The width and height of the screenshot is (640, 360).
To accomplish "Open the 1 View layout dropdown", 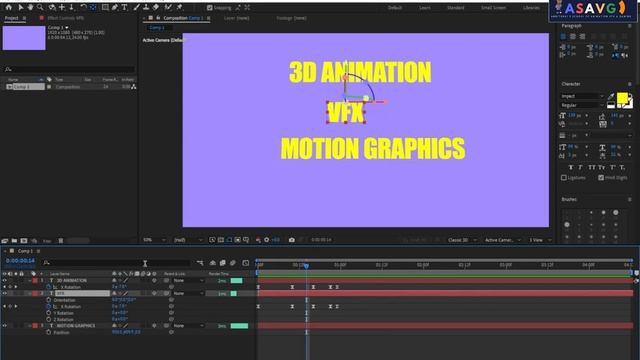I will [x=540, y=240].
